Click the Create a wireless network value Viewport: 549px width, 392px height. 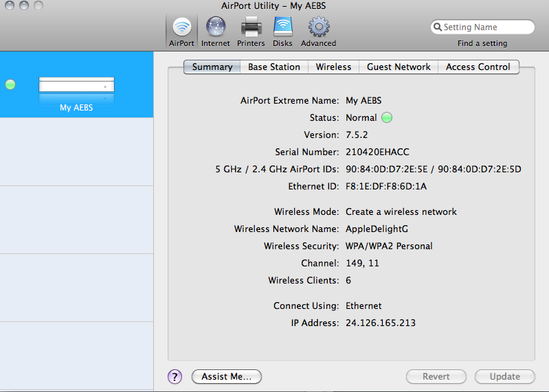(x=401, y=212)
